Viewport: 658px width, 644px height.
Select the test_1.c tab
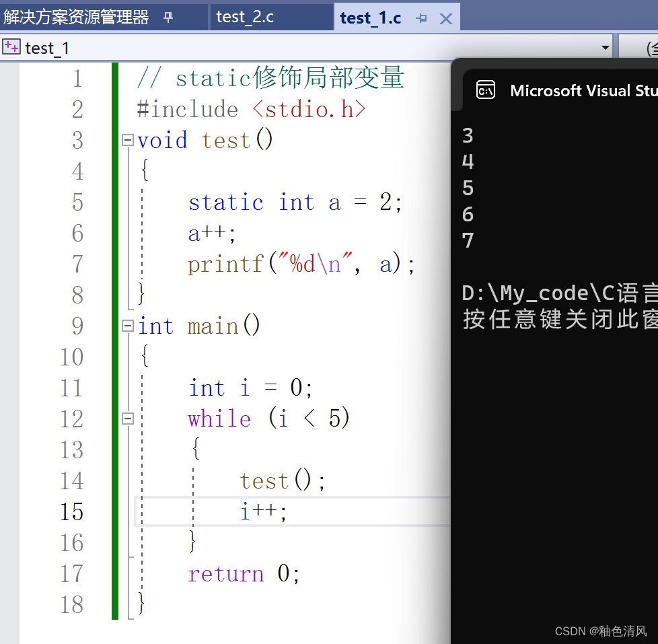pyautogui.click(x=370, y=18)
